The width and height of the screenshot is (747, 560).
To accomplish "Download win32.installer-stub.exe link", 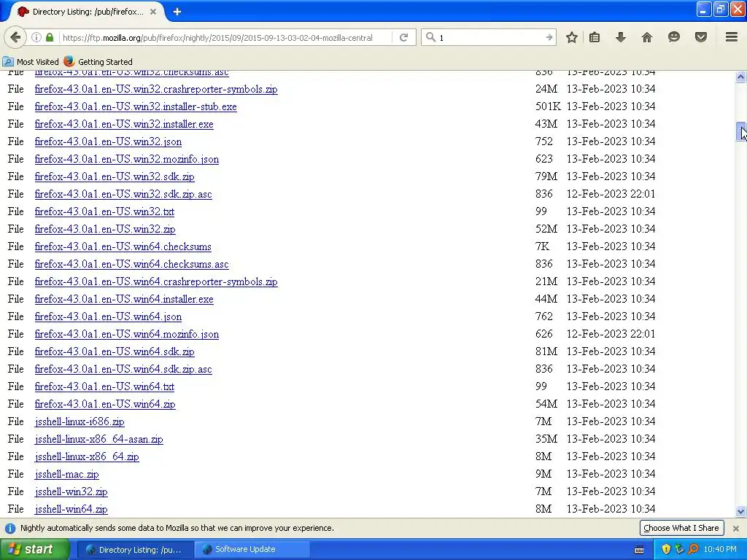I will [x=136, y=106].
